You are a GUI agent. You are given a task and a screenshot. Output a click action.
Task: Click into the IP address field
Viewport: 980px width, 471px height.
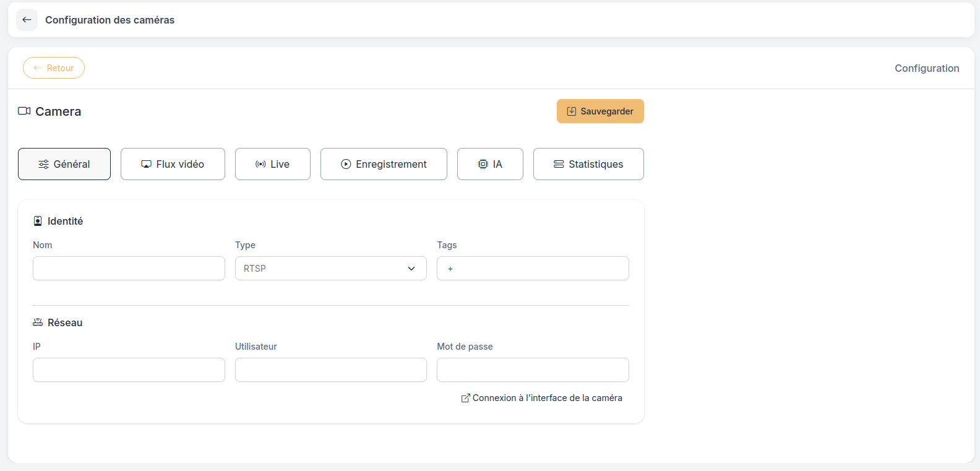pos(129,370)
